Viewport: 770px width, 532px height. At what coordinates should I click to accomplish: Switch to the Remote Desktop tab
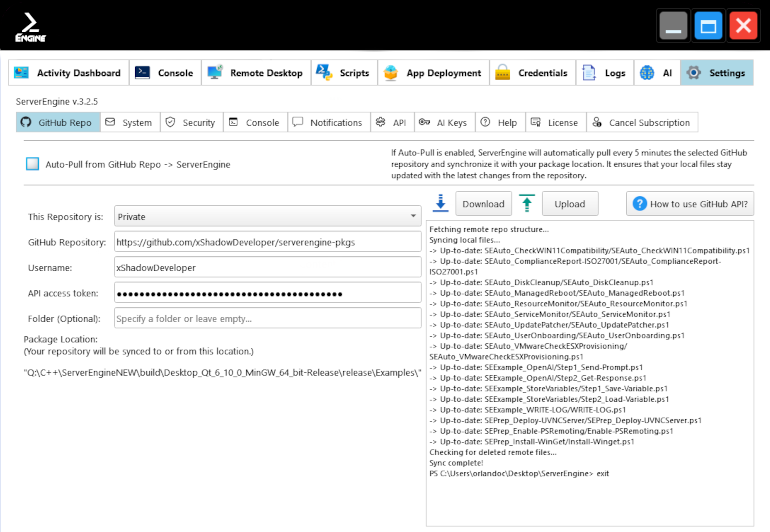pos(255,73)
